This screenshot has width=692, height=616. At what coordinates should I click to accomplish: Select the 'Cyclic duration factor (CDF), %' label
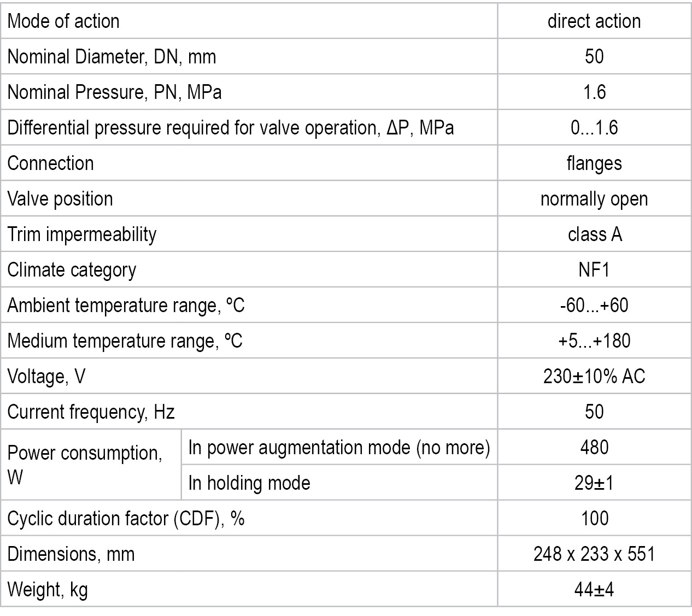[126, 518]
